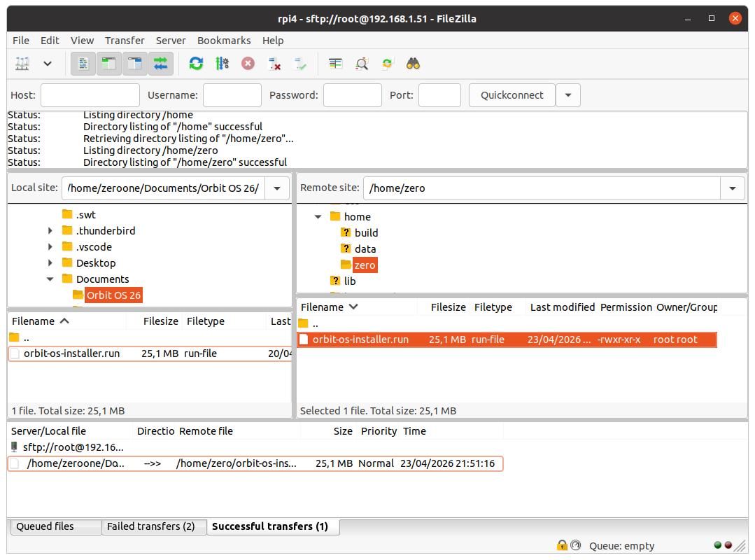The image size is (755, 560).
Task: Click the Password input field
Action: point(353,94)
